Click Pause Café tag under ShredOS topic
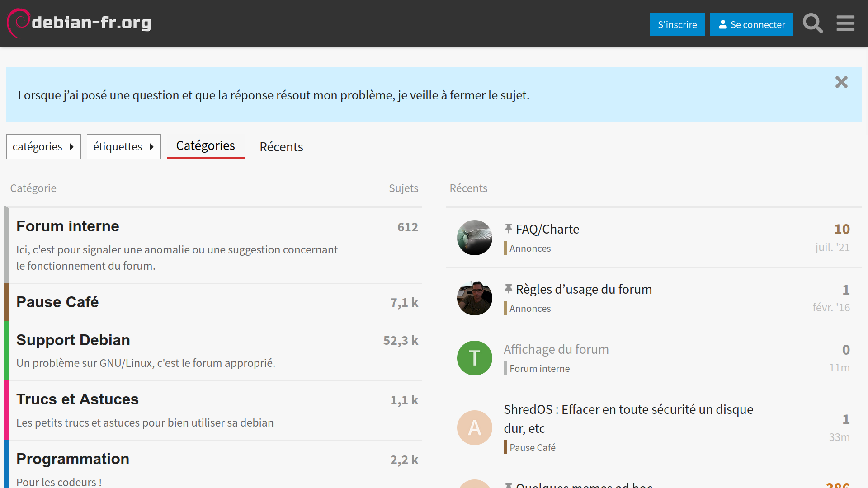This screenshot has width=868, height=488. point(529,447)
